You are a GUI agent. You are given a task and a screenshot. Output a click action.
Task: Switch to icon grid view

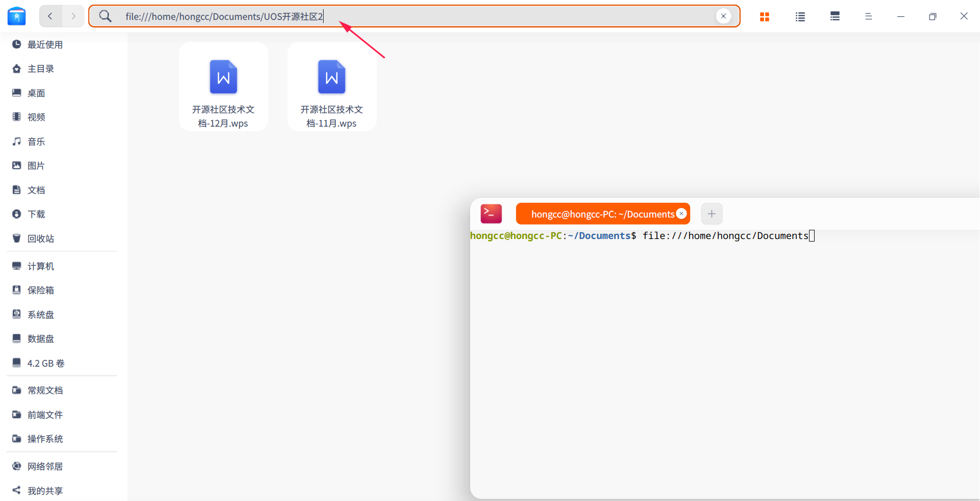point(764,17)
